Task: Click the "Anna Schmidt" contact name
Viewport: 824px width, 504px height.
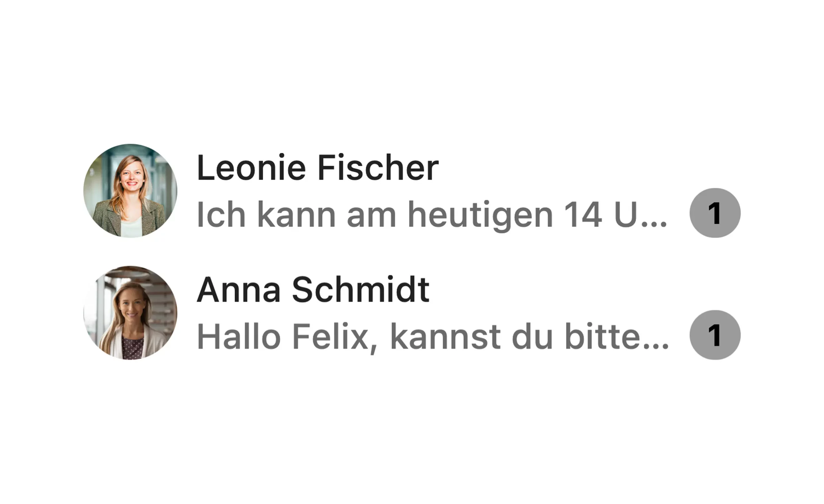Action: 313,290
